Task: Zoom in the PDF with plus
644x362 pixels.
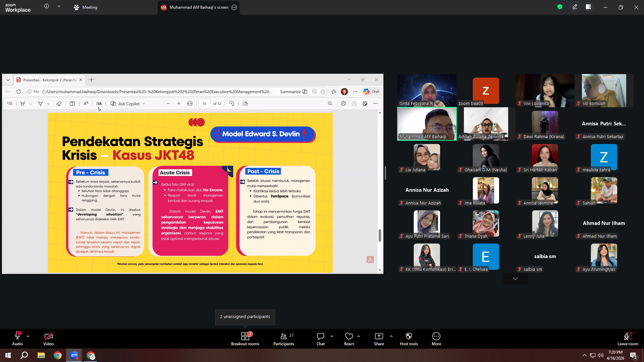Action: pos(179,104)
